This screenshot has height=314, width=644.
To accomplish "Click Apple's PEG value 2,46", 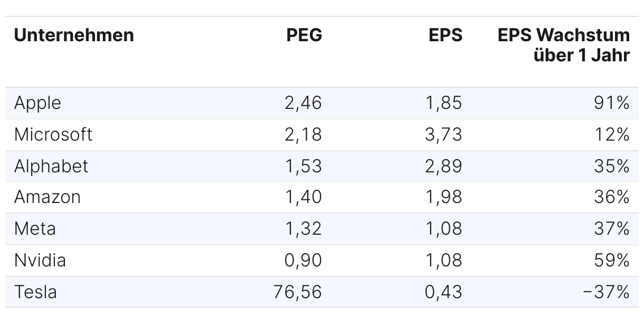I will [x=303, y=103].
